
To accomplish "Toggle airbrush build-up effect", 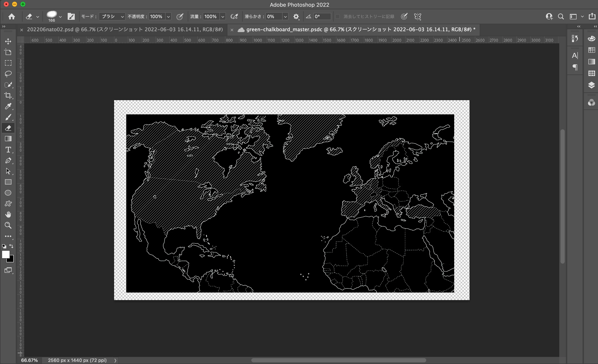I will coord(234,16).
